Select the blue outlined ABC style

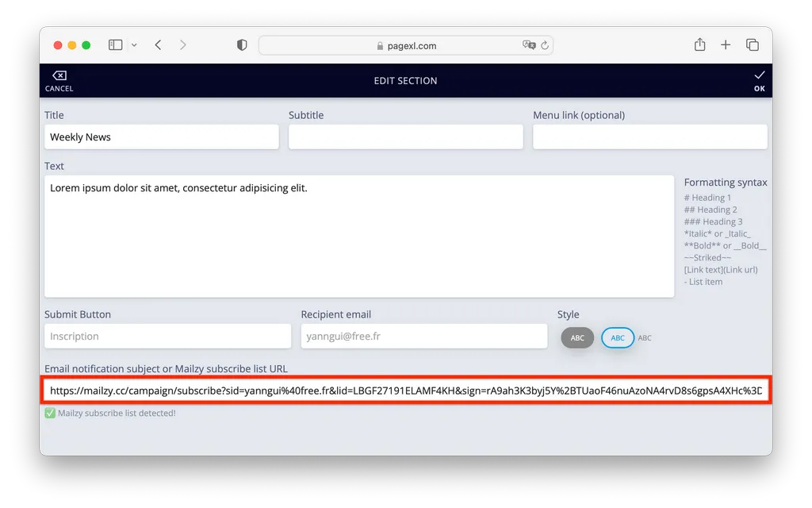pos(618,338)
